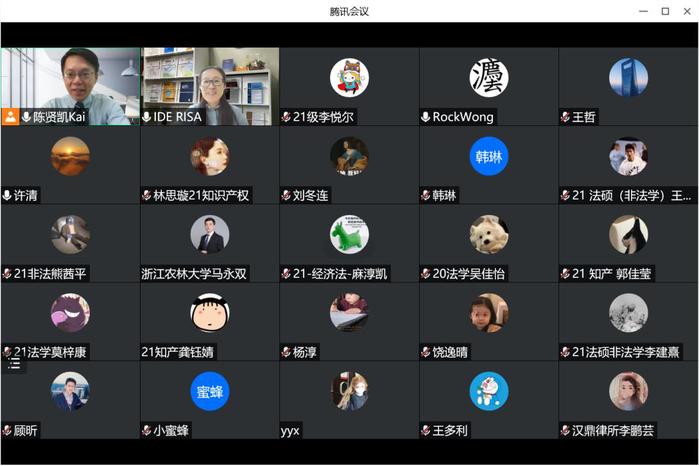Click the muted mic icon beside 汉鼎律所李鹏芸
The width and height of the screenshot is (699, 466).
[x=565, y=431]
